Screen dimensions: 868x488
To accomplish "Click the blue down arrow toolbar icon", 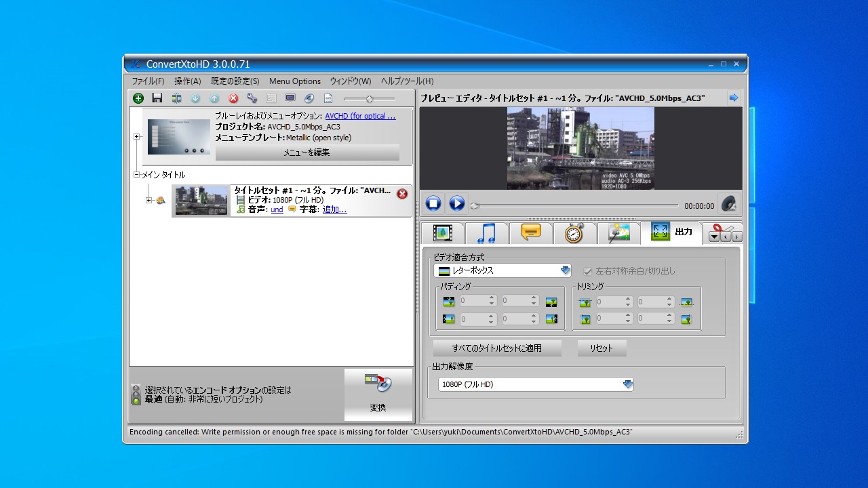I will (x=195, y=98).
